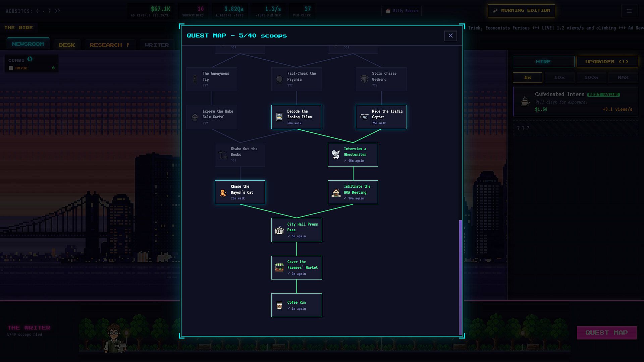Viewport: 644px width, 362px height.
Task: Open the Research tab
Action: coord(110,45)
